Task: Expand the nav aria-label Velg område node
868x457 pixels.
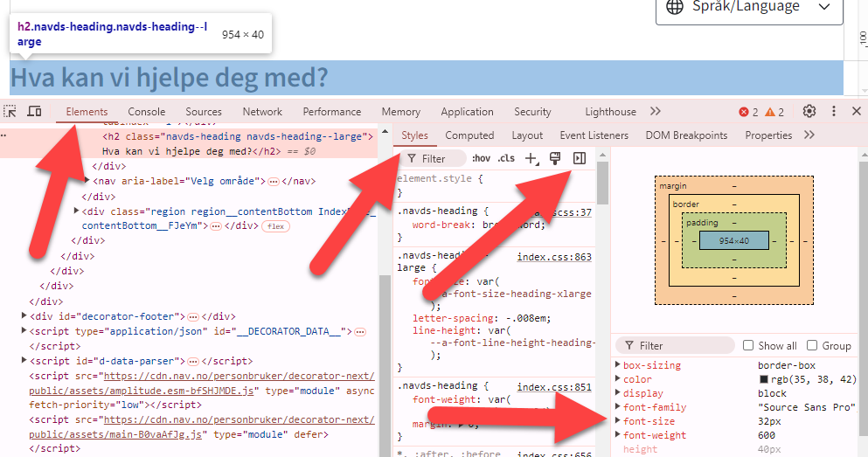Action: tap(87, 181)
